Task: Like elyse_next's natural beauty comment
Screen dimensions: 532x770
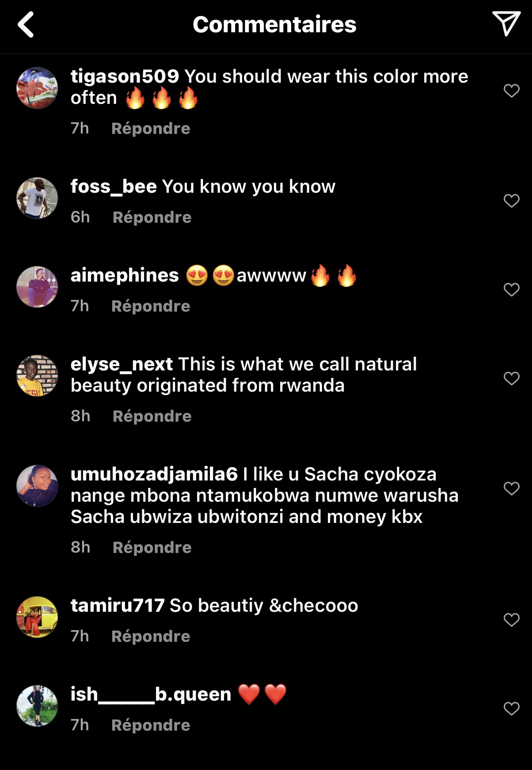Action: [511, 378]
